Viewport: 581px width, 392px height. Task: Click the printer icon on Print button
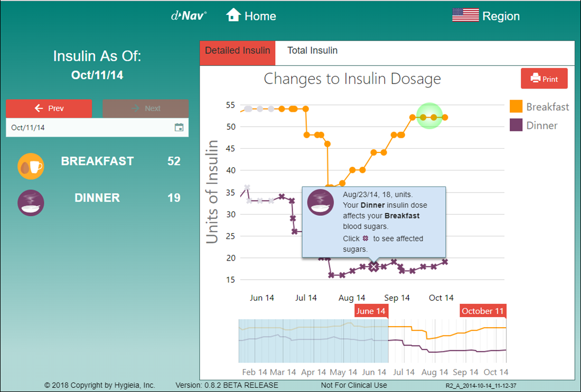[x=536, y=78]
